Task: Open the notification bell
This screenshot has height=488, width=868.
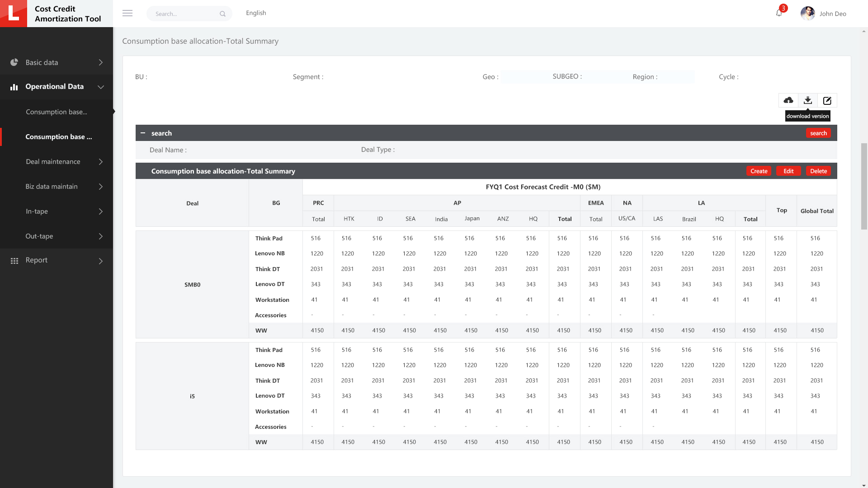Action: [779, 13]
